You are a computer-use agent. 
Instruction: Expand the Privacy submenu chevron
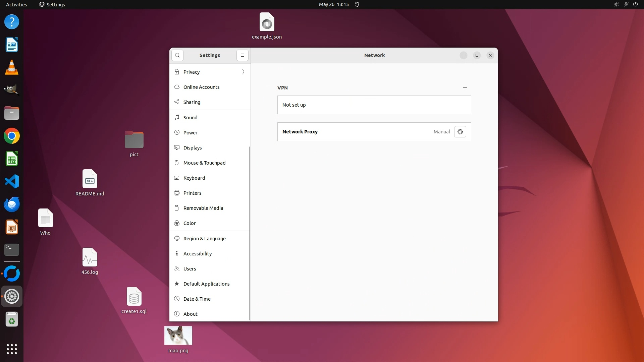pos(243,72)
